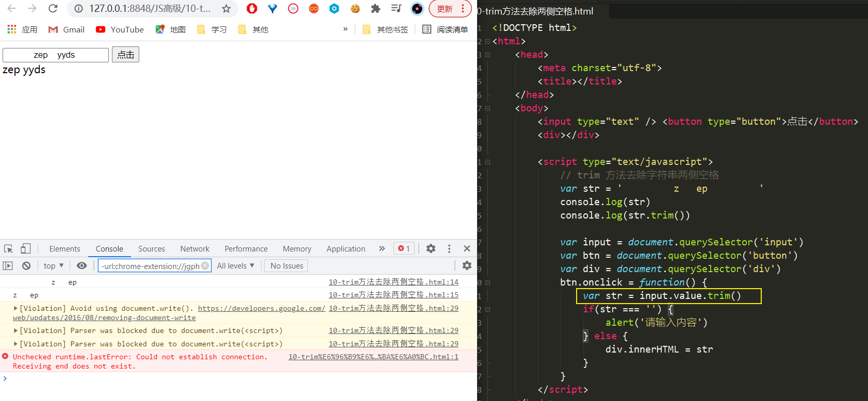Click the browser back arrow
The height and width of the screenshot is (401, 868).
pos(11,8)
